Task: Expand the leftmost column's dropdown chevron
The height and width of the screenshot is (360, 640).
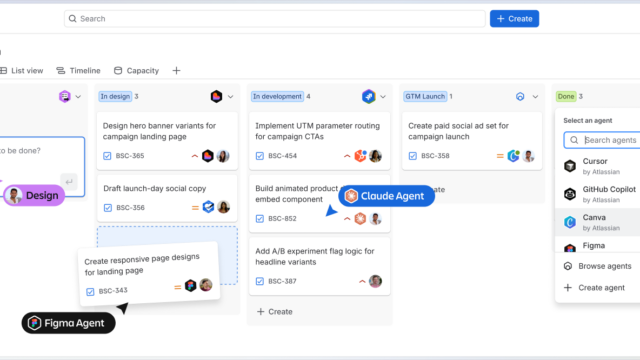Action: 78,97
